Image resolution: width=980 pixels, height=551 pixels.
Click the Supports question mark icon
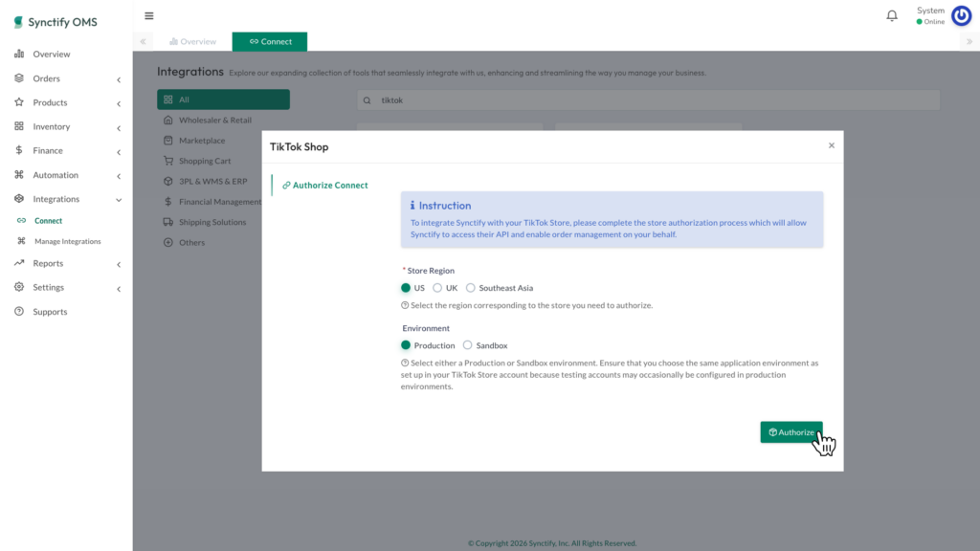19,311
